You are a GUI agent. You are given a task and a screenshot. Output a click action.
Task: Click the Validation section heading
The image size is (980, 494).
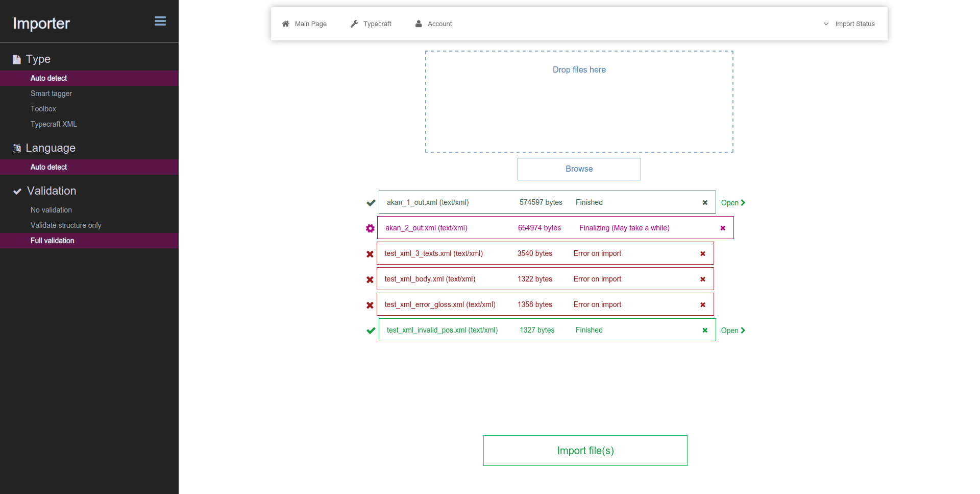52,191
